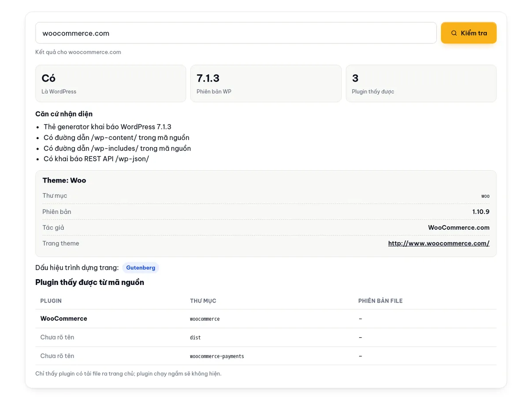The height and width of the screenshot is (405, 532).
Task: Select "Thẻ generator khai báo WordPress 7.1.3" line
Action: tap(107, 127)
